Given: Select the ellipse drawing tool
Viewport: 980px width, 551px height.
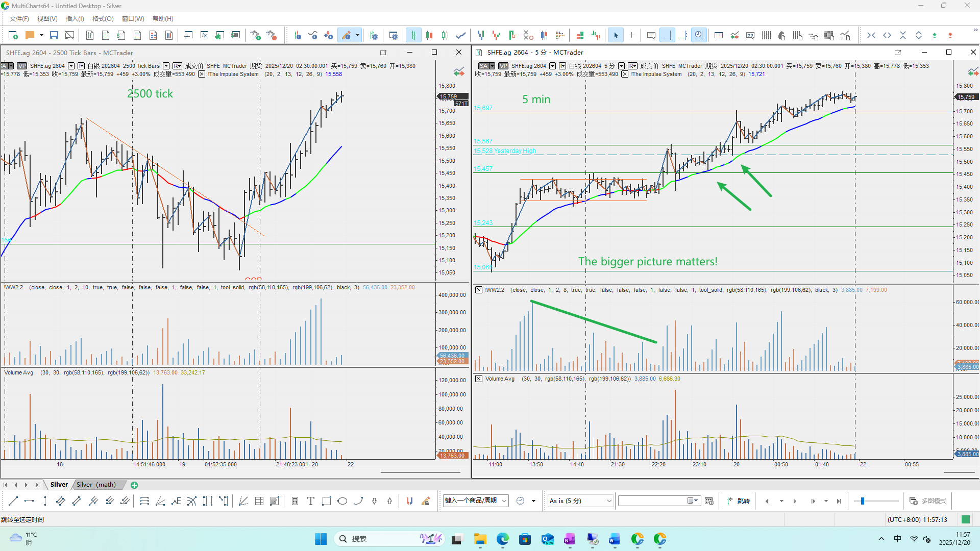Looking at the screenshot, I should [342, 501].
